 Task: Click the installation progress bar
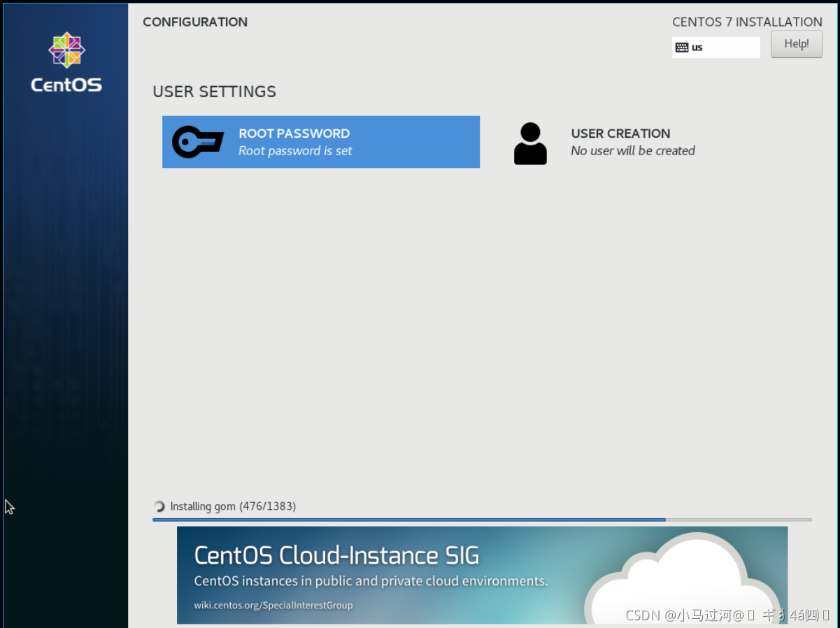(482, 520)
